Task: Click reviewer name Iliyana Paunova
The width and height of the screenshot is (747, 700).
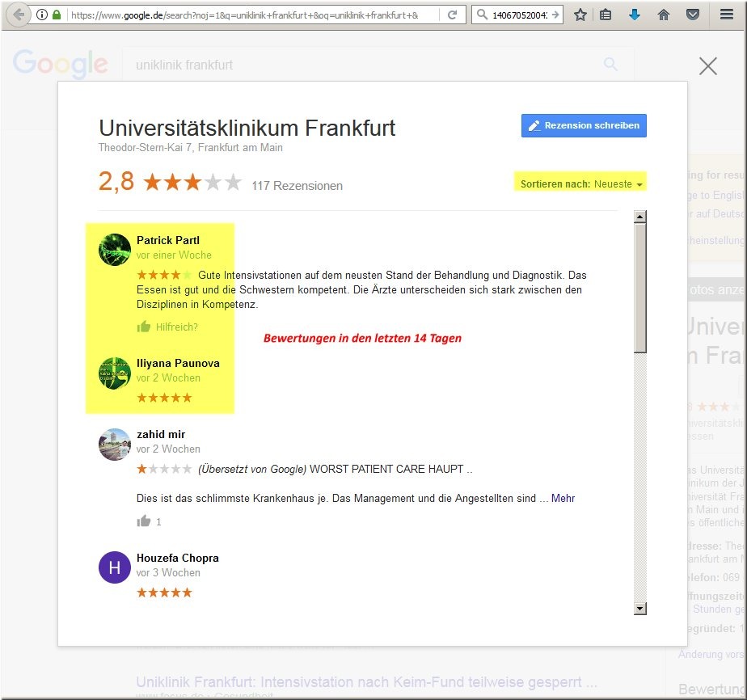Action: [178, 363]
